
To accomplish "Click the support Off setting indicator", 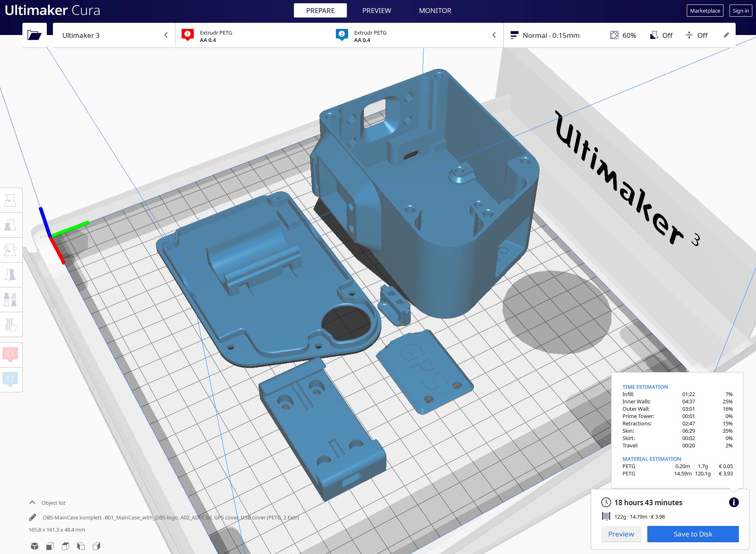I will (x=661, y=35).
